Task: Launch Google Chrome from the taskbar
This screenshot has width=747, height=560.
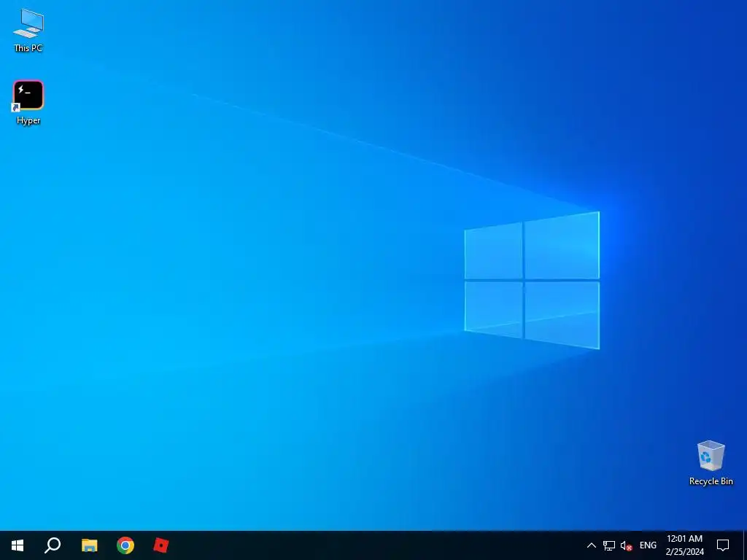Action: pyautogui.click(x=125, y=545)
